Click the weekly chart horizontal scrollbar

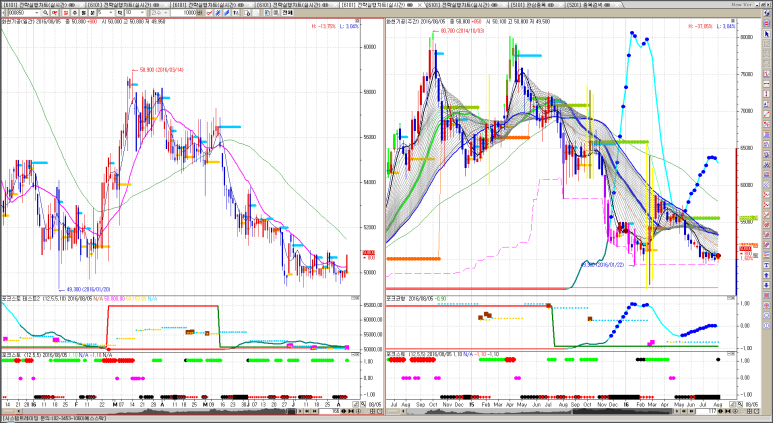pyautogui.click(x=542, y=411)
